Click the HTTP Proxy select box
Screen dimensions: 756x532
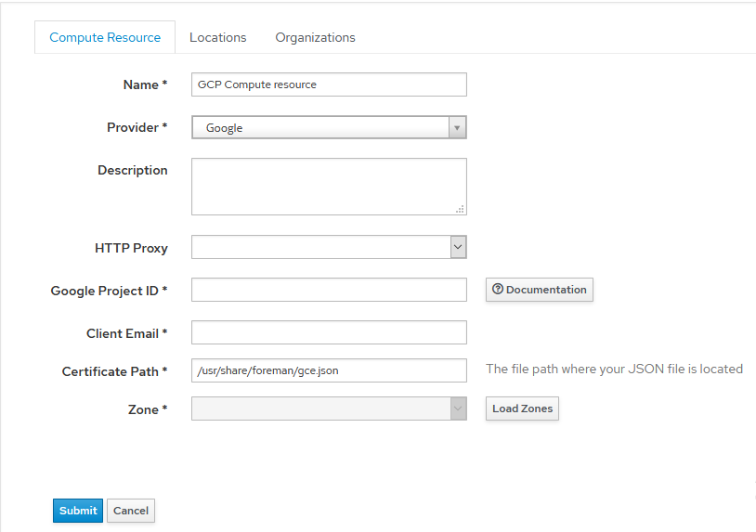point(329,247)
